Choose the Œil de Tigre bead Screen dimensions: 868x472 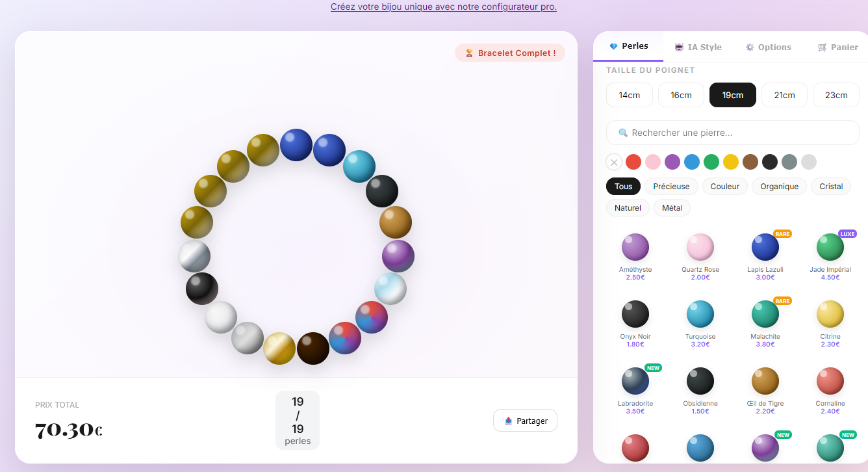pyautogui.click(x=765, y=381)
